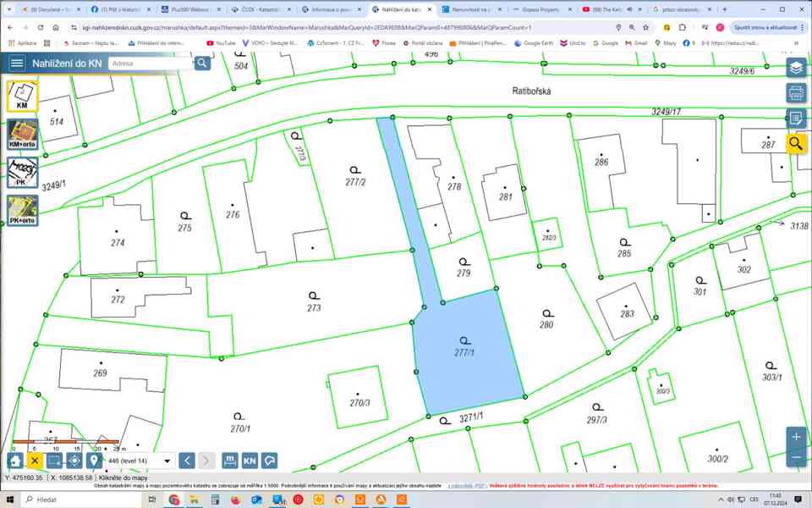Click the KN information tool button
The width and height of the screenshot is (812, 508).
click(250, 461)
